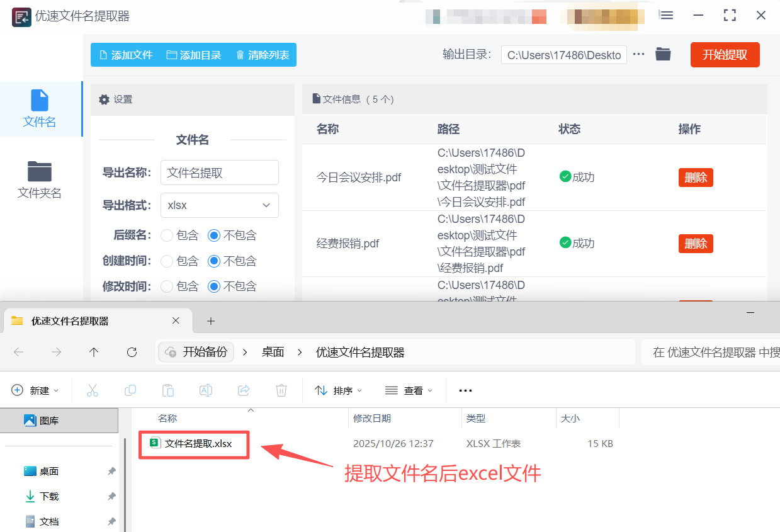Click the Share icon in Explorer toolbar
Screen dimensions: 780x532
(x=244, y=390)
